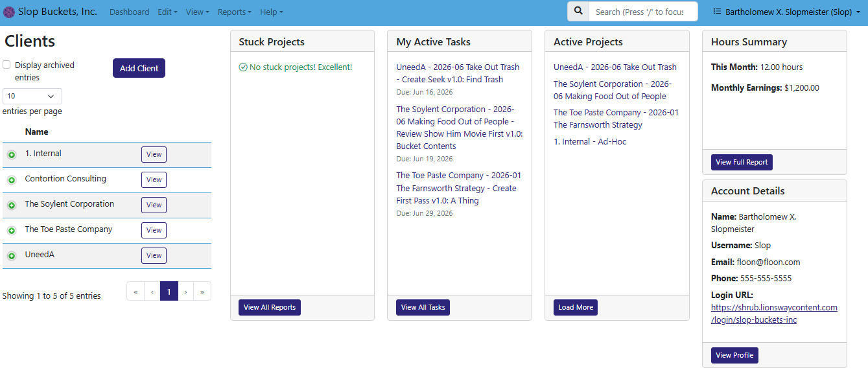Click Load More in Active Projects
Screen dimensions: 868x370
576,307
